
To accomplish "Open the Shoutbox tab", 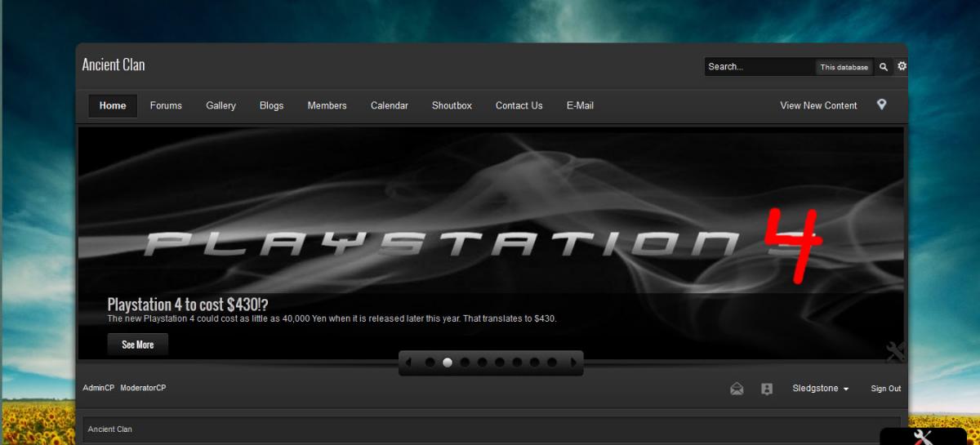I will (452, 105).
